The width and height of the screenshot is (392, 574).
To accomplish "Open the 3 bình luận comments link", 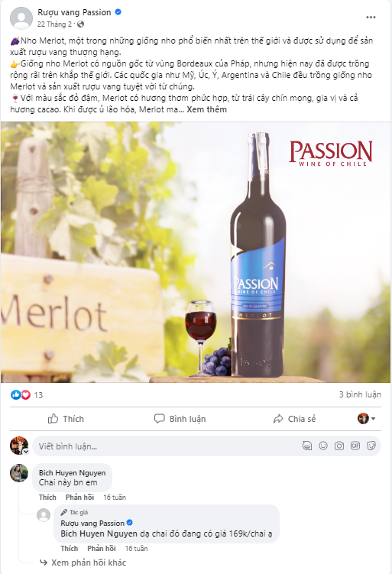I will click(x=360, y=394).
